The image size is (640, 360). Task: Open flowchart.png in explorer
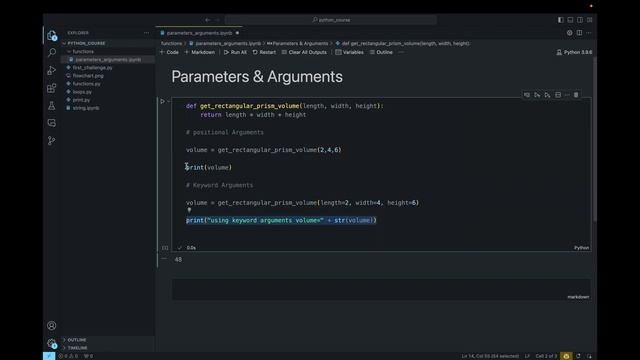tap(108, 76)
